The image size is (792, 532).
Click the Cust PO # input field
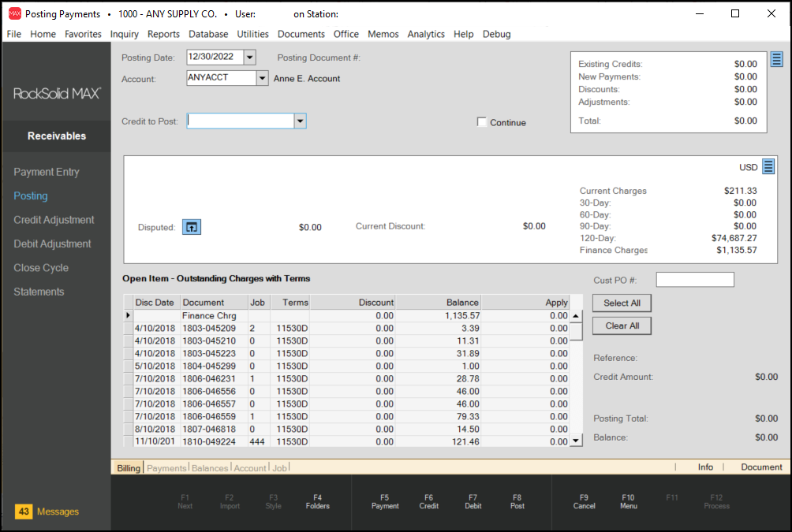(694, 280)
